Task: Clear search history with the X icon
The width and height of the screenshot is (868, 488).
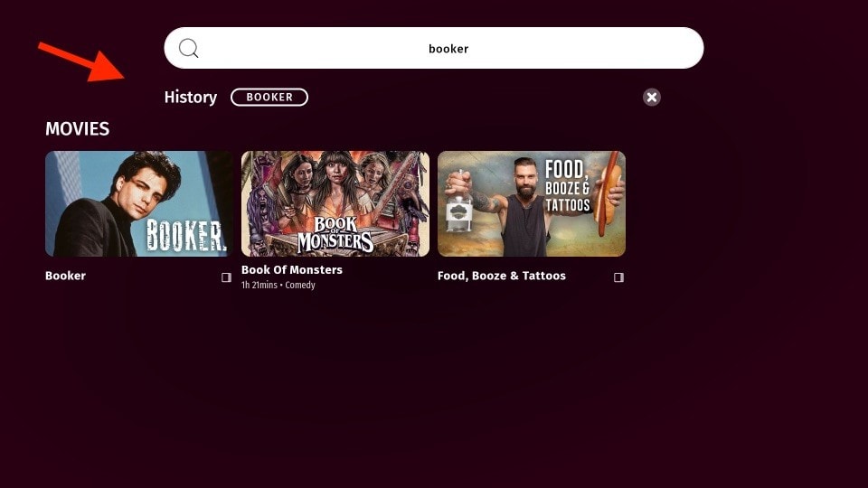Action: 652,97
